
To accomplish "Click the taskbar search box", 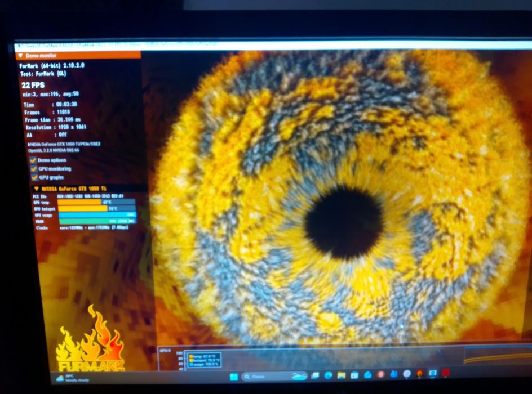I will (275, 377).
